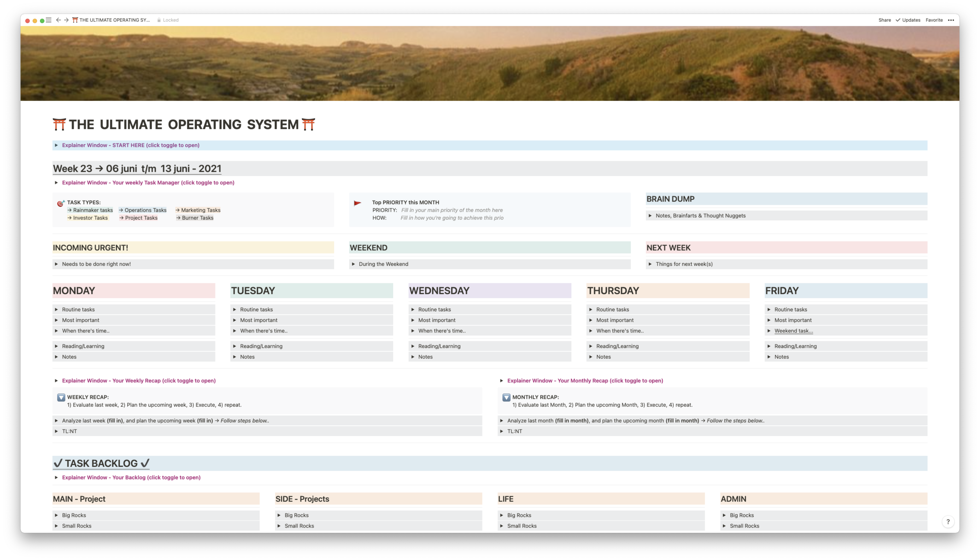Click the target icon beside TASK TYPES
This screenshot has width=980, height=560.
tap(60, 204)
